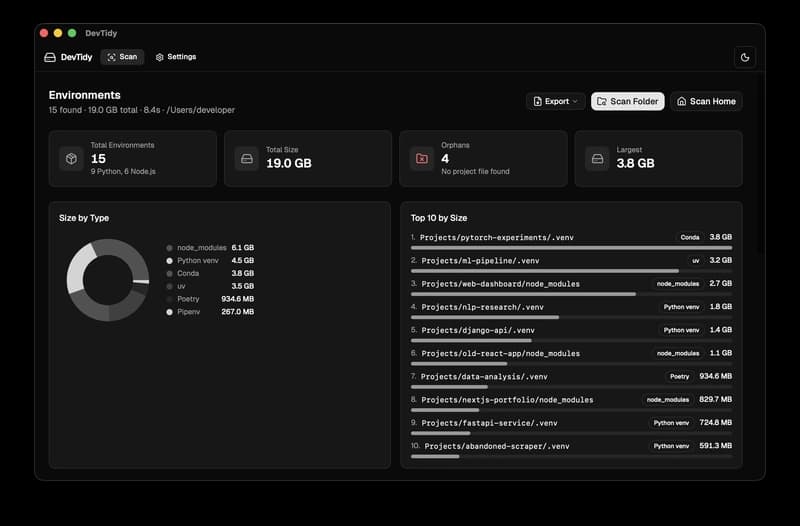Open the Settings tab

(176, 57)
